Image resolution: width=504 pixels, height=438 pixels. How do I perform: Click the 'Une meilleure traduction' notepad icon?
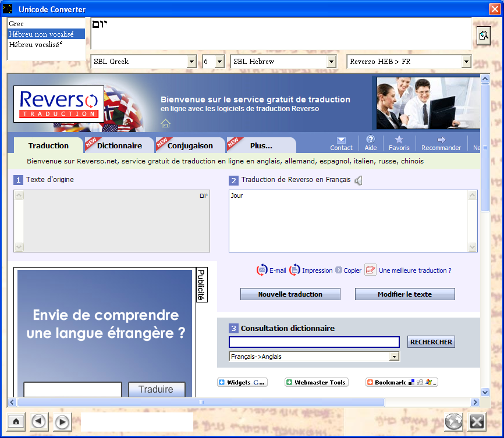tap(370, 270)
